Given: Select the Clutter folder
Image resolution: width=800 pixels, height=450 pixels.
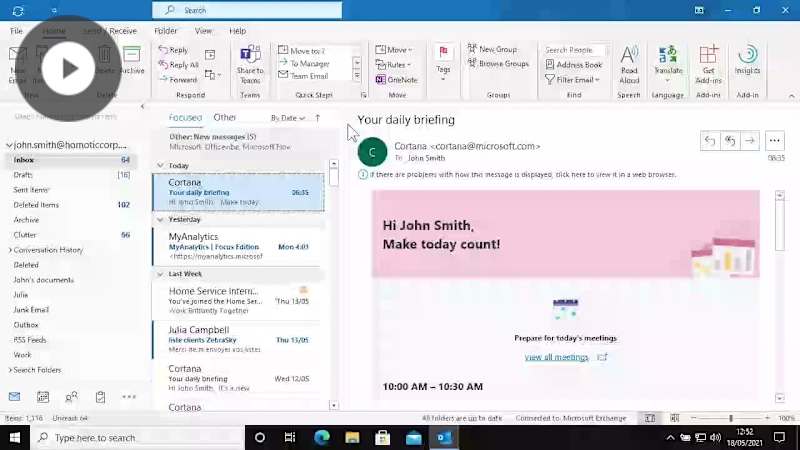Looking at the screenshot, I should pos(71,235).
